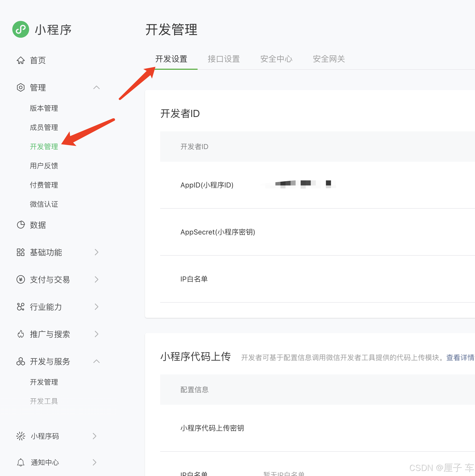Screen dimensions: 475x476
Task: Click the bell icon beside 通知中心
Action: pos(21,462)
